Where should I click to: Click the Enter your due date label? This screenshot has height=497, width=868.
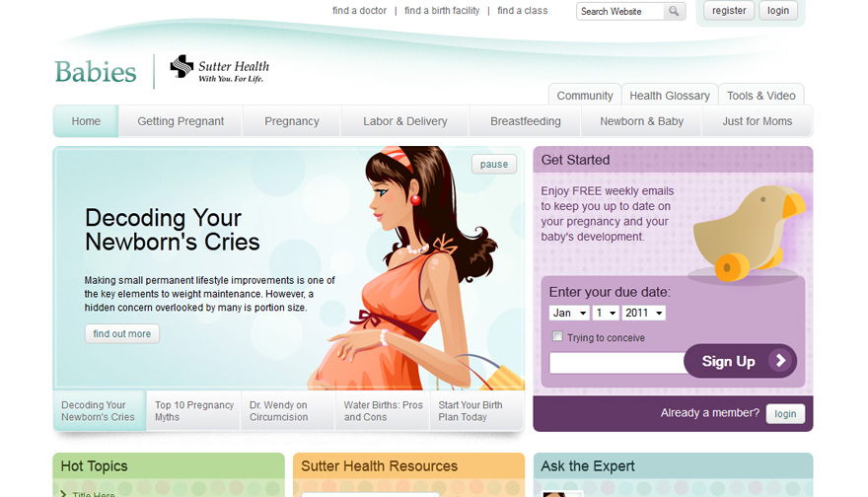coord(610,292)
